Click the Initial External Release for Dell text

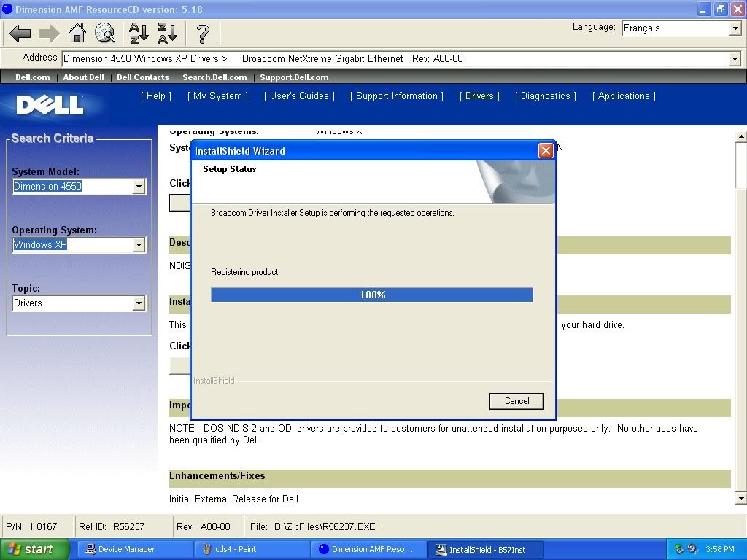click(233, 499)
